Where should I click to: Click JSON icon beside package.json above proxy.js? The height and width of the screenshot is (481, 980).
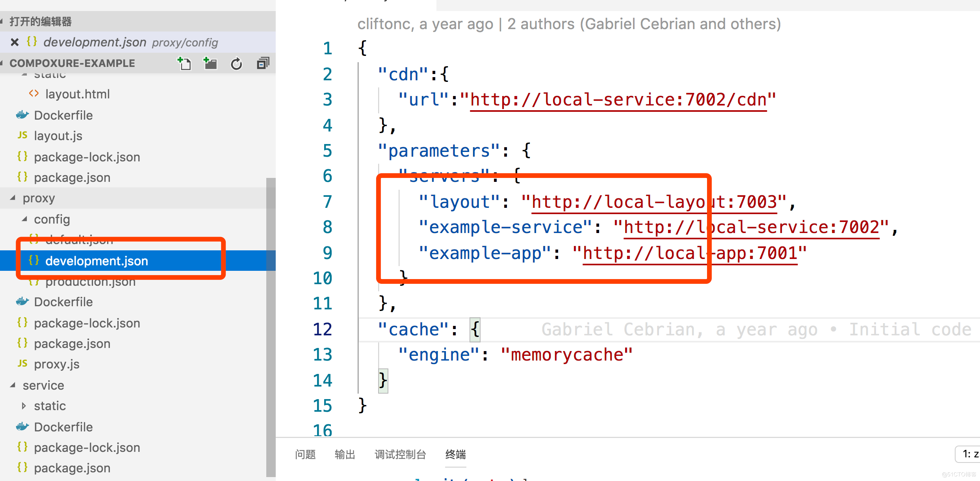coord(22,343)
